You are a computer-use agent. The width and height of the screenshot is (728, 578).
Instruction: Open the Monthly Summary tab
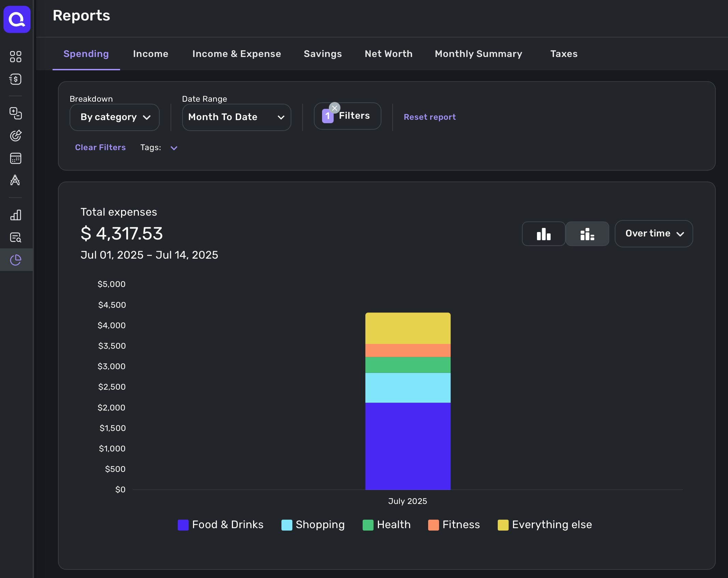click(478, 54)
